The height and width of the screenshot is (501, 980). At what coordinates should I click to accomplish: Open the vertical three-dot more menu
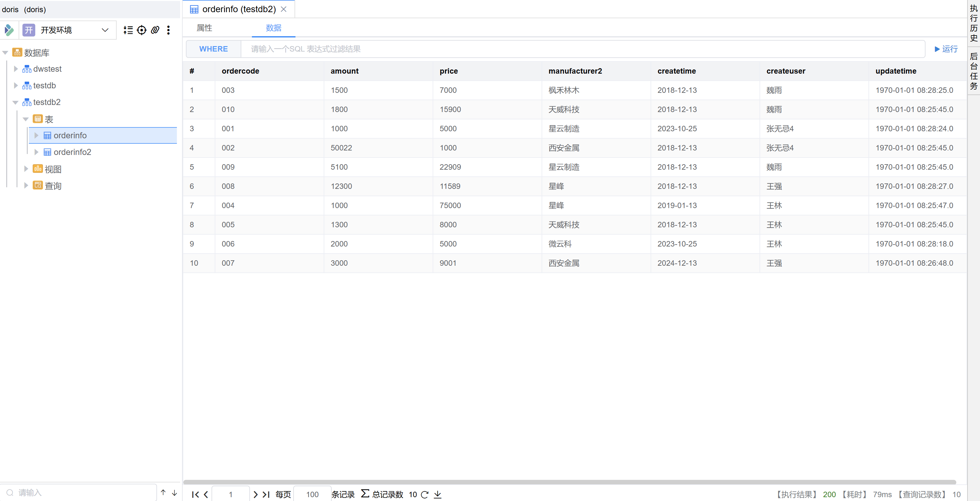click(168, 30)
